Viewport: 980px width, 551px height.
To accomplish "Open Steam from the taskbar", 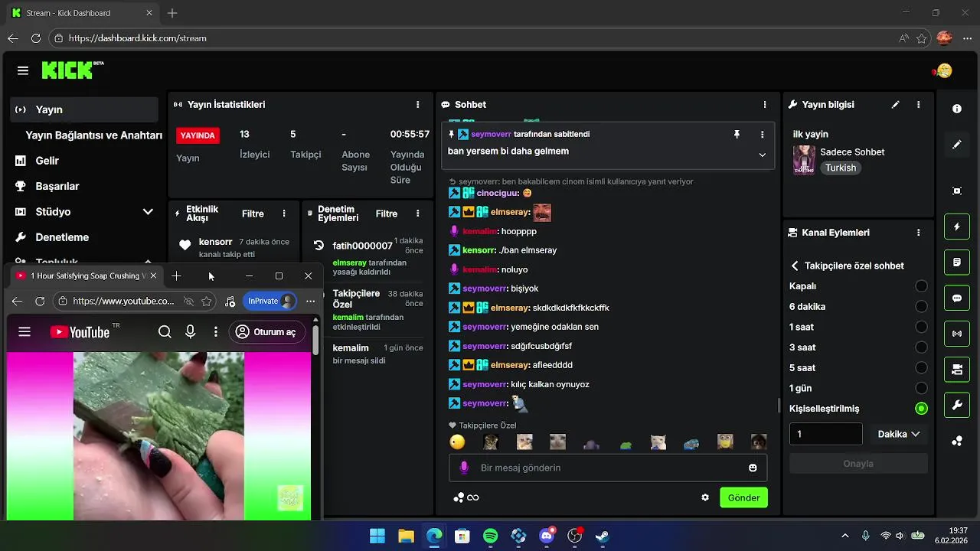I will coord(603,536).
